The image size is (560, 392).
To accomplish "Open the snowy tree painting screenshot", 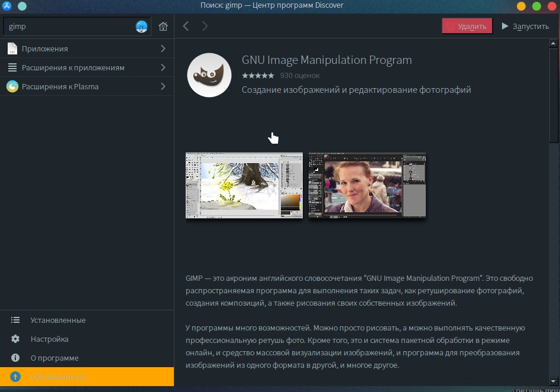I will tap(244, 185).
